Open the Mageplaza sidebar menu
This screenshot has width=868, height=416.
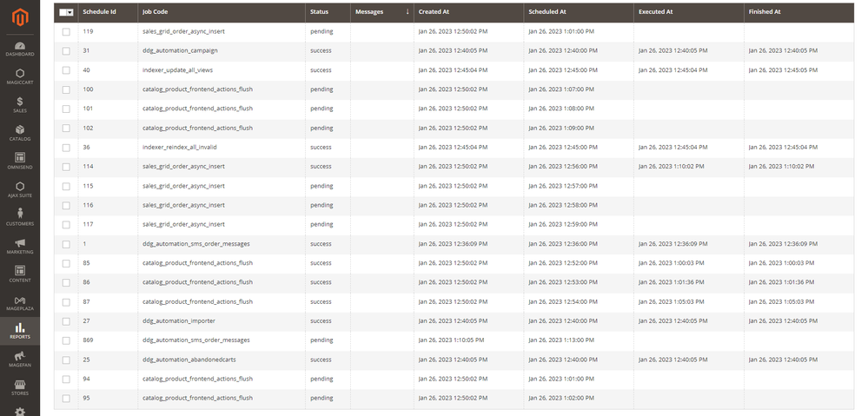pos(20,302)
